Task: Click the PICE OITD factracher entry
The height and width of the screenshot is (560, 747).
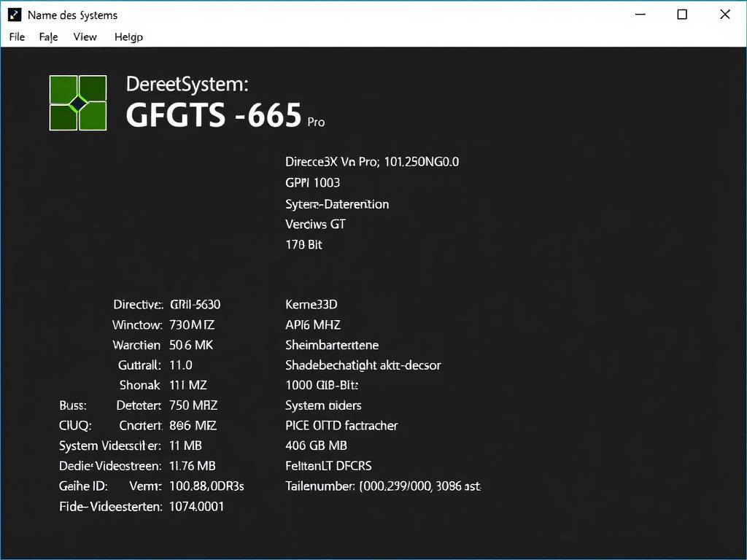Action: (341, 425)
